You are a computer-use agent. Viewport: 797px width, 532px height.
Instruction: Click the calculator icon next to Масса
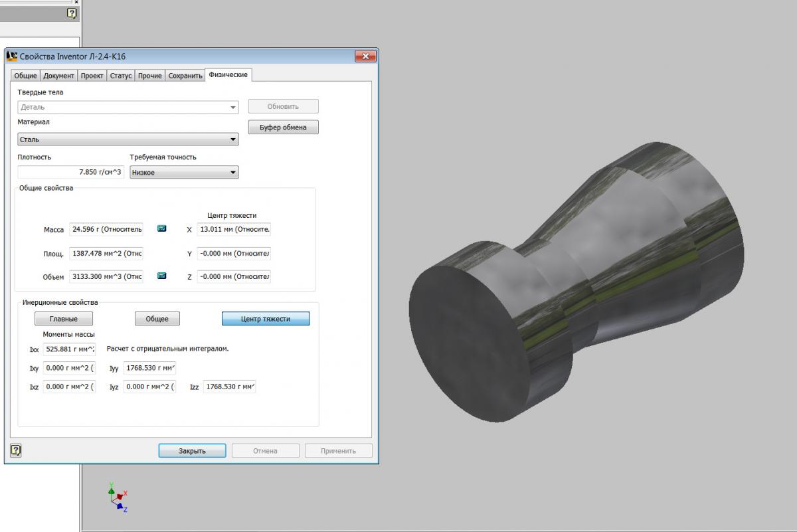click(x=161, y=228)
